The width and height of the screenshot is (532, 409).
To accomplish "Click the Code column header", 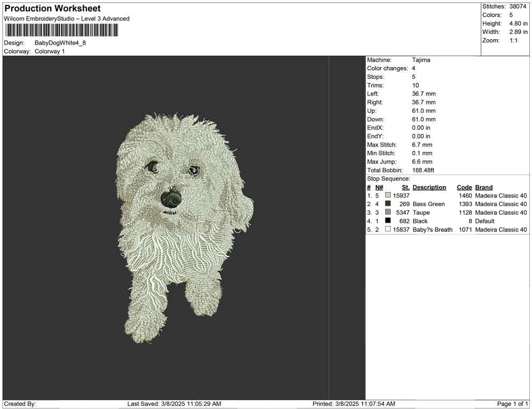I will (464, 187).
